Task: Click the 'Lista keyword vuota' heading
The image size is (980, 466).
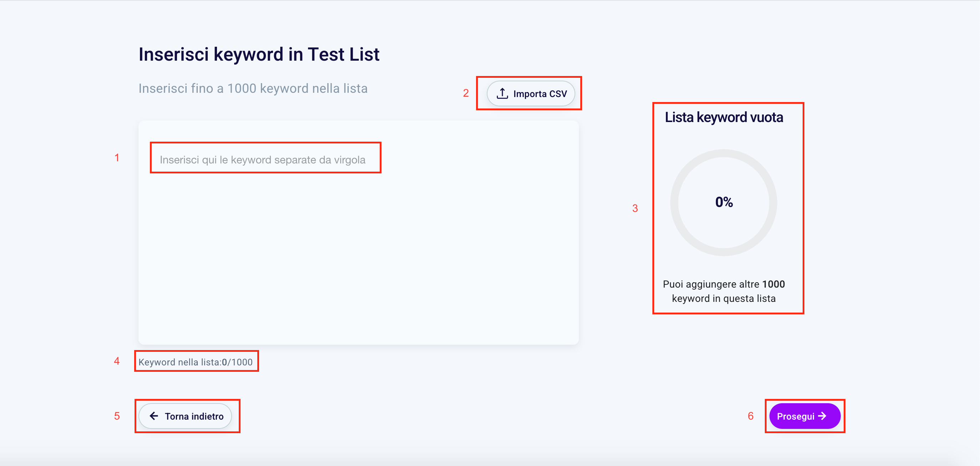Action: tap(724, 117)
